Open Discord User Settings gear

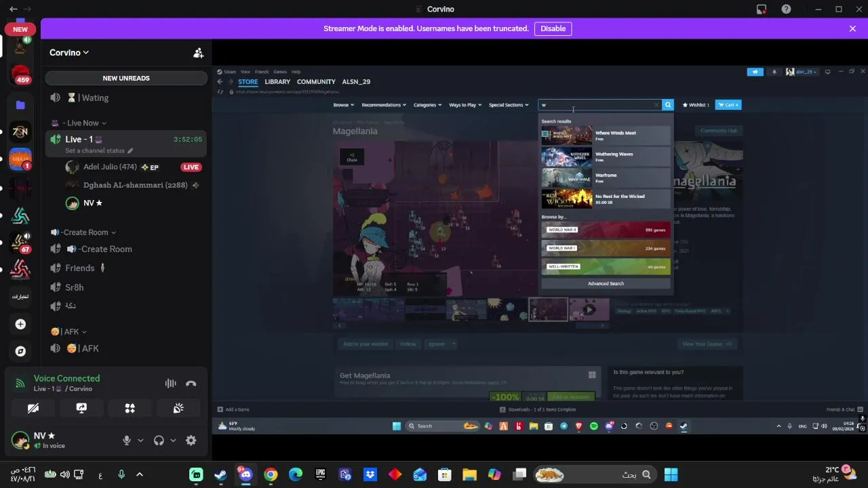pyautogui.click(x=191, y=440)
